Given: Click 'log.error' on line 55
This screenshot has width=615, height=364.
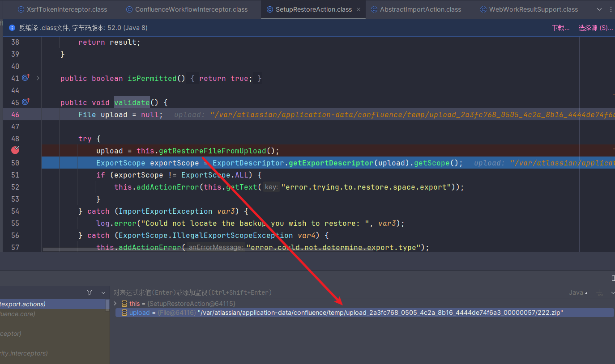Looking at the screenshot, I should [116, 223].
